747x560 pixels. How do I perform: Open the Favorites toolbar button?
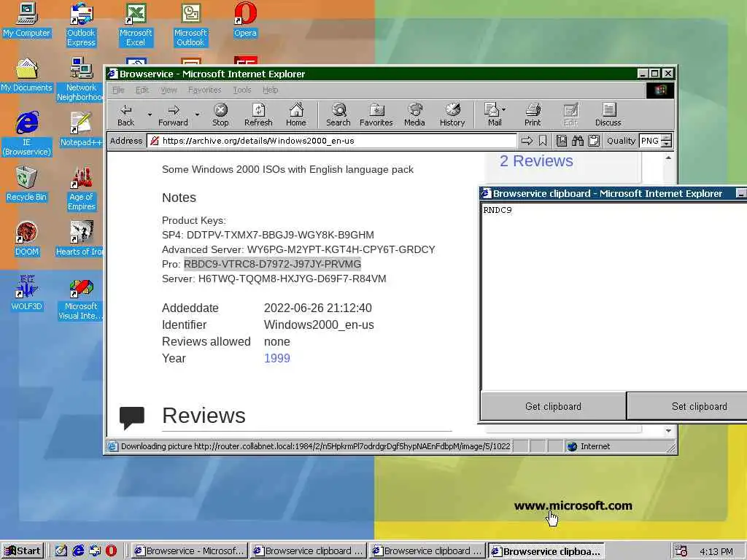pyautogui.click(x=376, y=115)
